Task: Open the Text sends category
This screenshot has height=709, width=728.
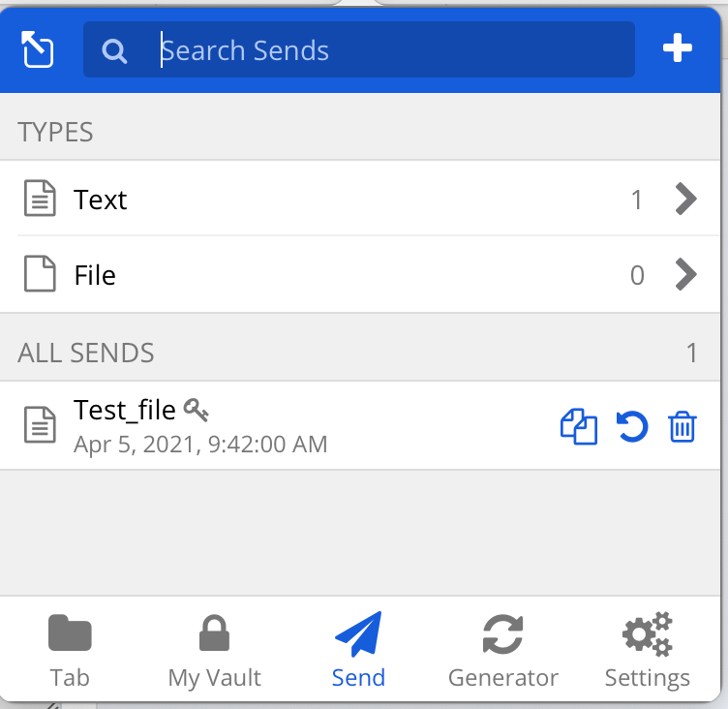Action: [x=360, y=199]
